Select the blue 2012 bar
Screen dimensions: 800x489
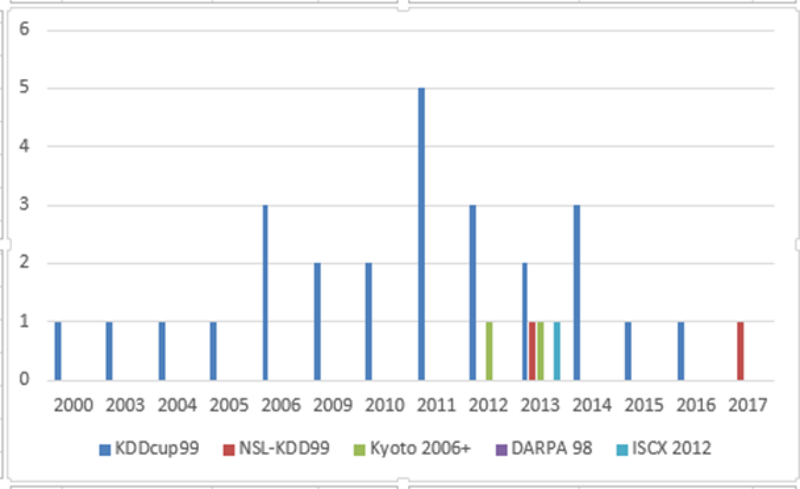pos(473,292)
